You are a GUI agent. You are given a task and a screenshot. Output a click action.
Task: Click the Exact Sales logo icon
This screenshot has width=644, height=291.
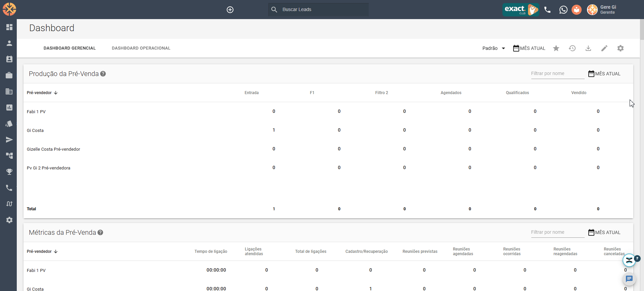(9, 9)
